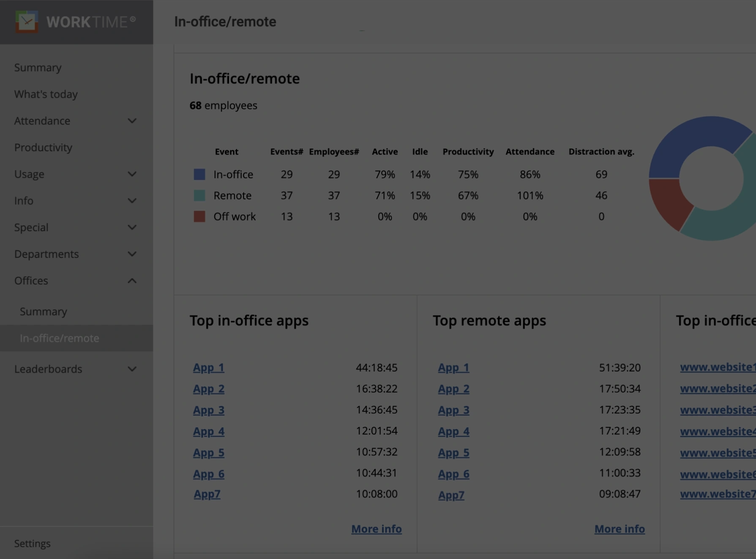
Task: Click the 68 employees count text
Action: point(223,106)
